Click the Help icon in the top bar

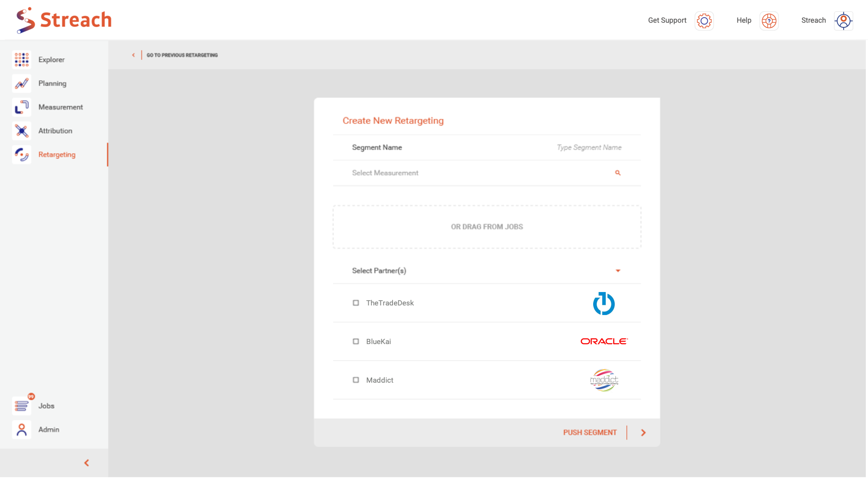(769, 20)
